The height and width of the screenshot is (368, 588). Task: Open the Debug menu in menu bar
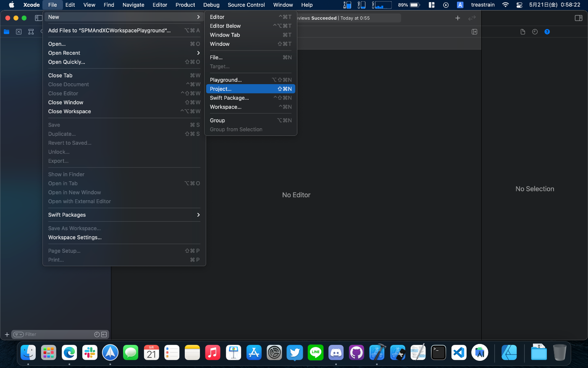[x=211, y=5]
